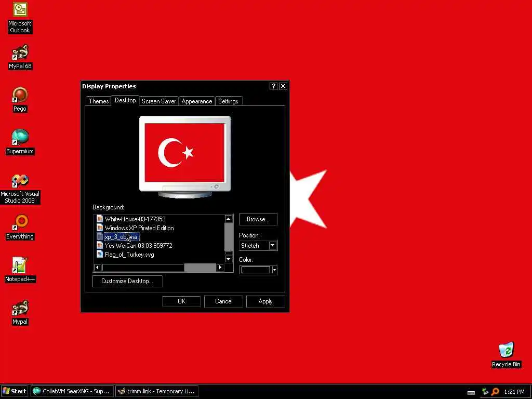Click the horizontal scrollbar right arrow
The image size is (532, 399).
(x=220, y=268)
